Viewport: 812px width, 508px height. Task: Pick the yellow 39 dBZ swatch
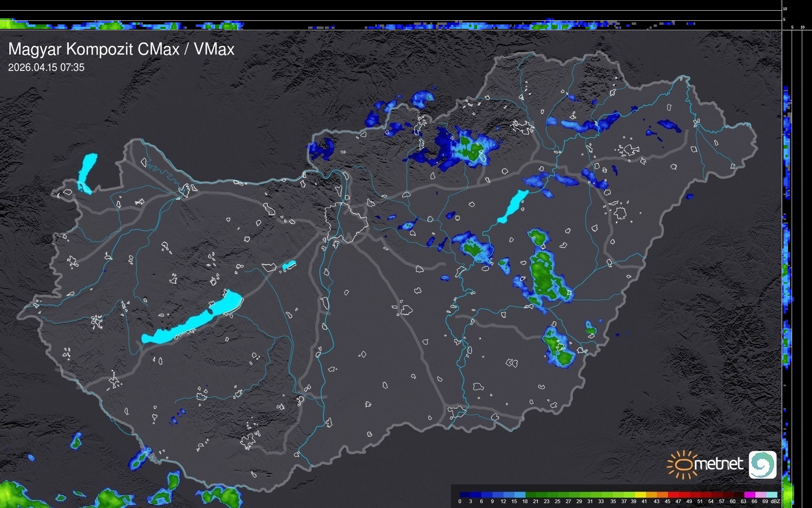coord(640,495)
